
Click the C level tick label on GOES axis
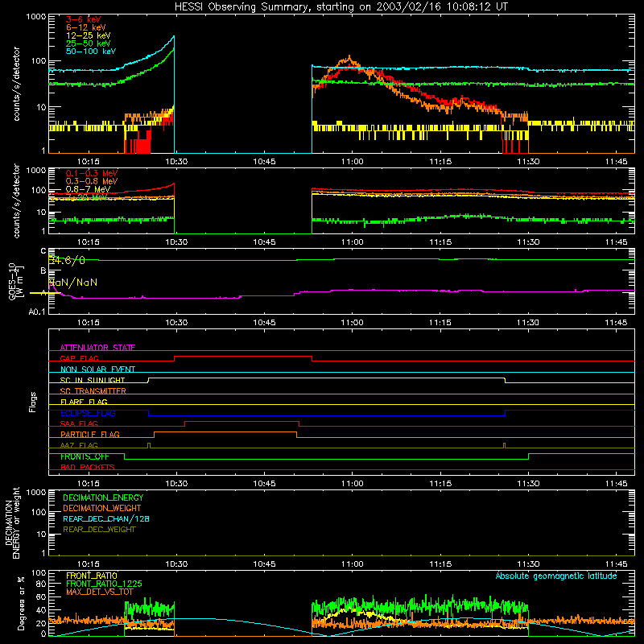click(x=43, y=251)
